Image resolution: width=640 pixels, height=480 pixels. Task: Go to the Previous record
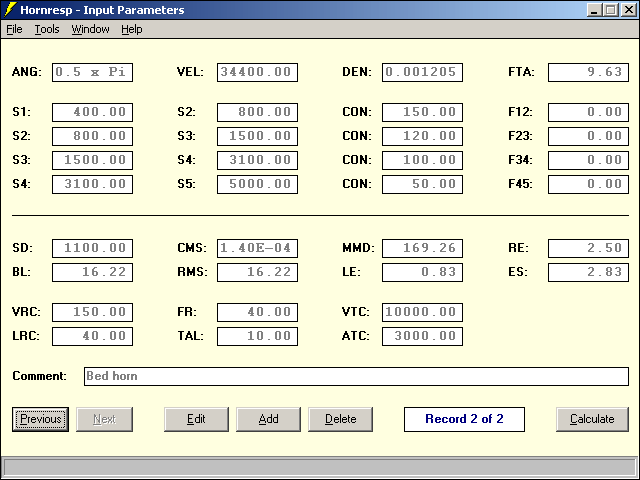point(40,419)
